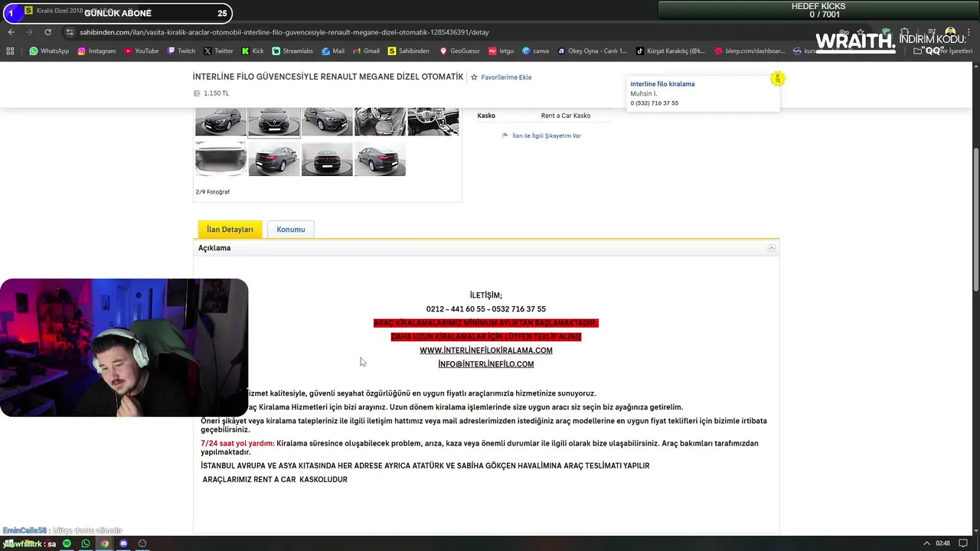Viewport: 980px width, 551px height.
Task: Click the 2/9 Fotoğraf counter text
Action: [x=213, y=192]
